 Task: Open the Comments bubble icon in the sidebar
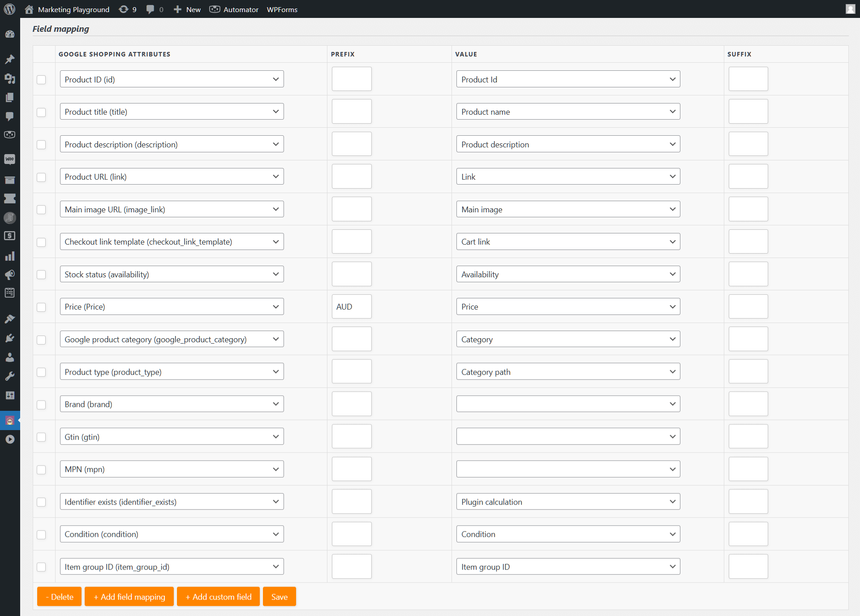click(x=9, y=117)
